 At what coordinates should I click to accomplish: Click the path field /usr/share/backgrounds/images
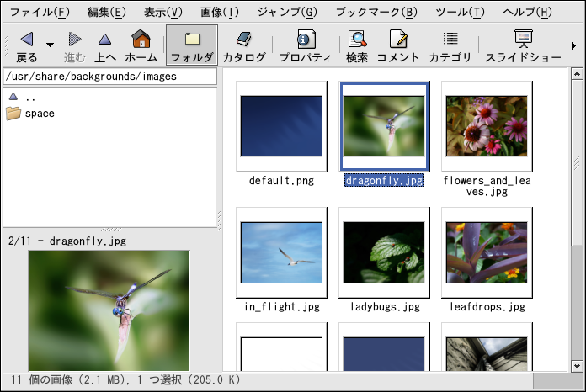point(109,77)
